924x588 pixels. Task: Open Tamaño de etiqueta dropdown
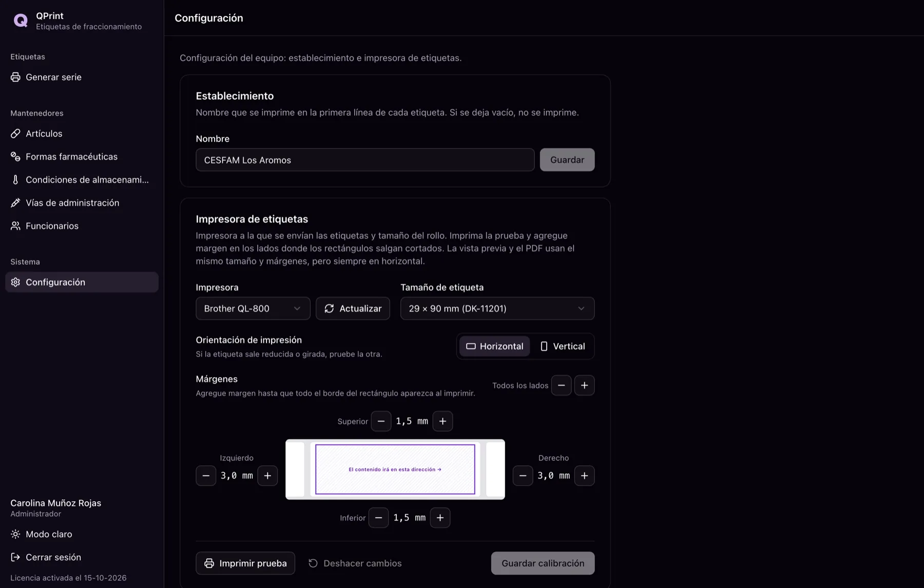pos(497,308)
